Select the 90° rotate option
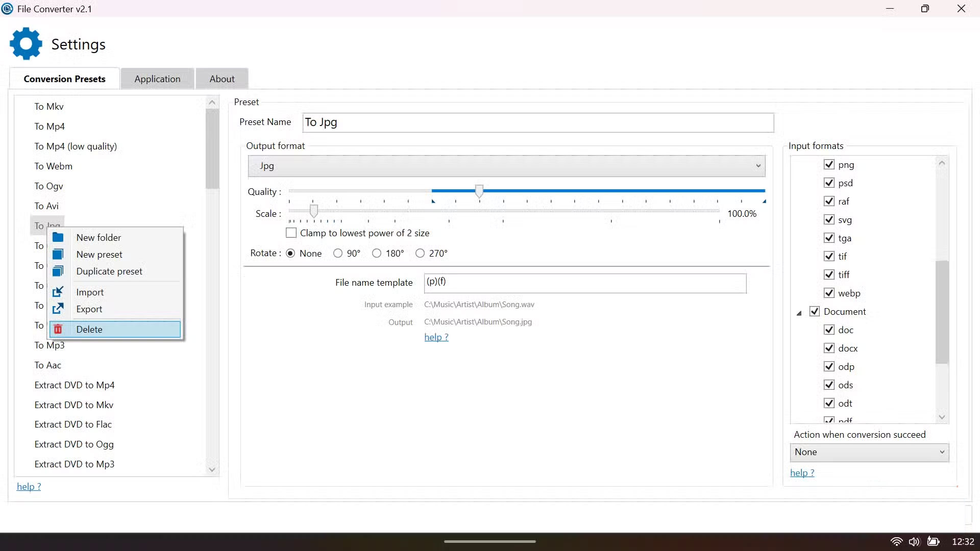Image resolution: width=980 pixels, height=551 pixels. [x=338, y=254]
